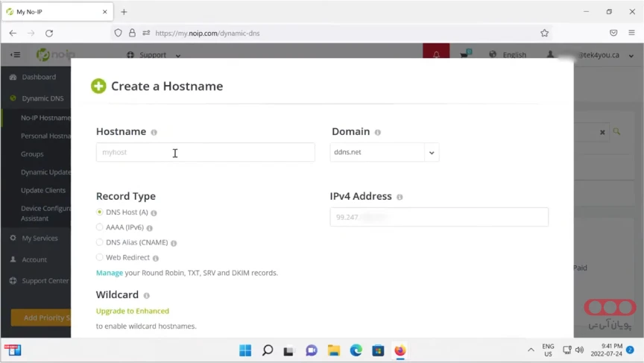644x363 pixels.
Task: Click the IPv4 Address info icon
Action: tap(400, 197)
